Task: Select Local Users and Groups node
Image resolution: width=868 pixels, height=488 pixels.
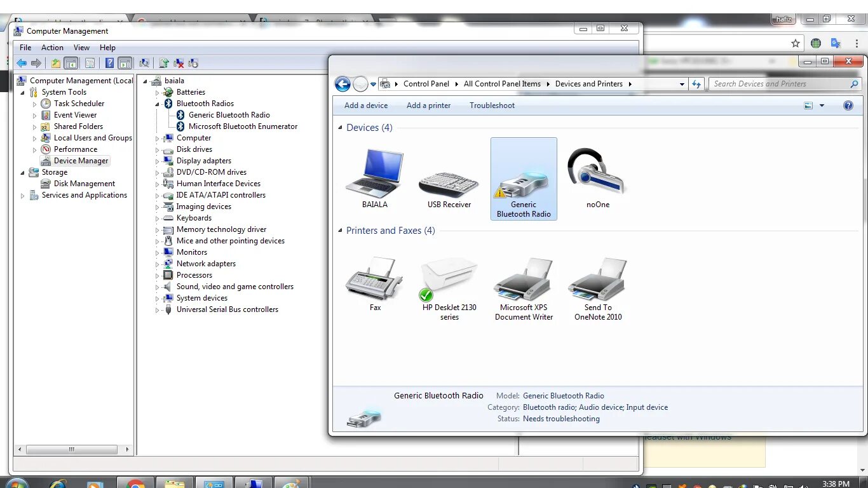Action: click(x=93, y=138)
